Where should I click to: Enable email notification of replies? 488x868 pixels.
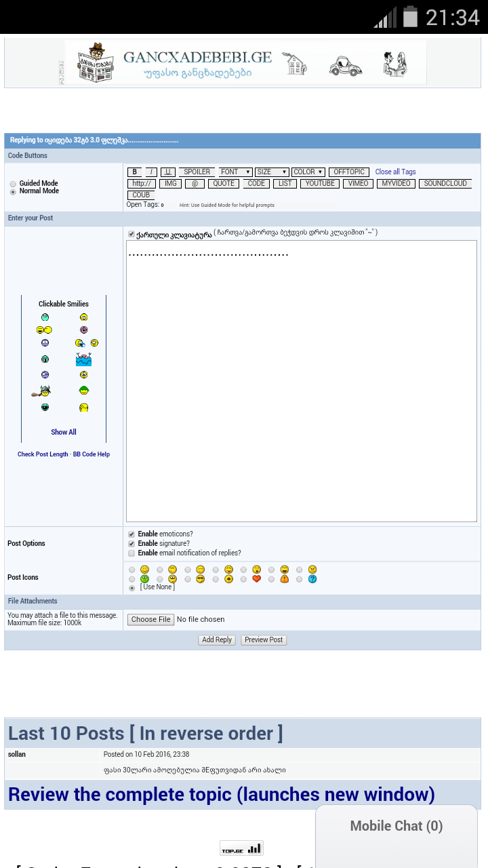[131, 553]
